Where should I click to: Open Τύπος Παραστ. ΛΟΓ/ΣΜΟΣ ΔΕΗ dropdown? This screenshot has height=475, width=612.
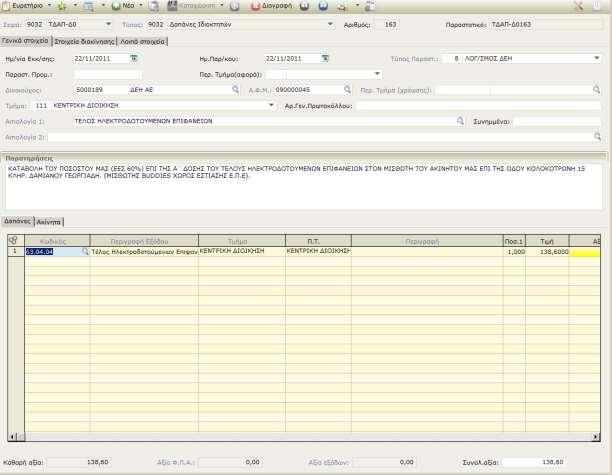pos(597,58)
